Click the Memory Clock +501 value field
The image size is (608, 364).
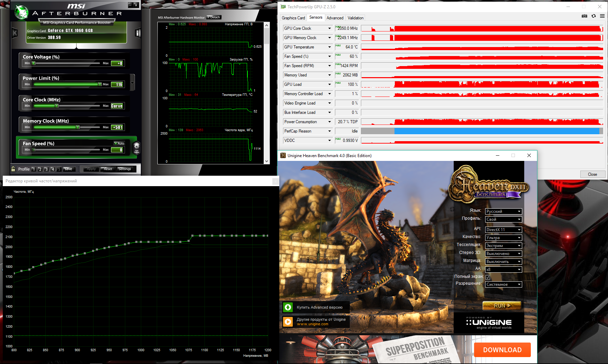(117, 127)
